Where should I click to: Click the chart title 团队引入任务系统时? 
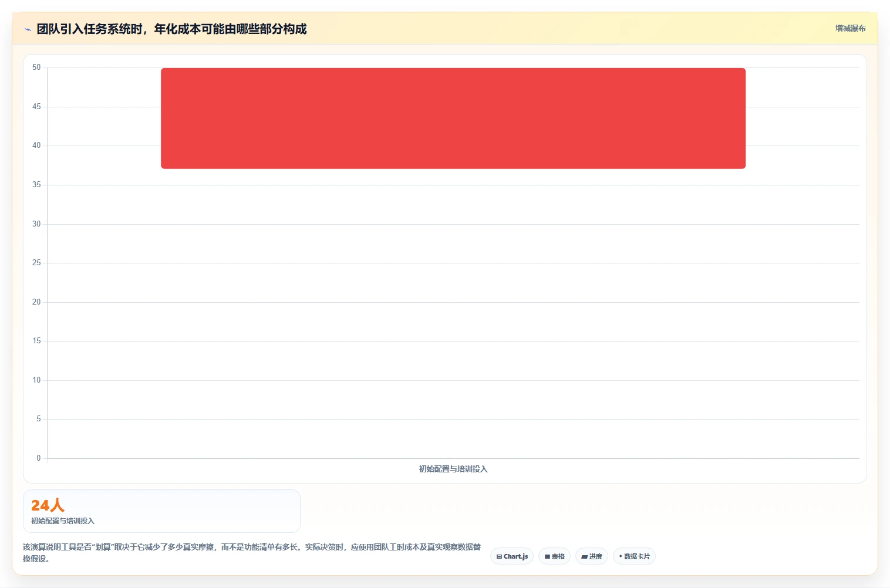tap(171, 29)
